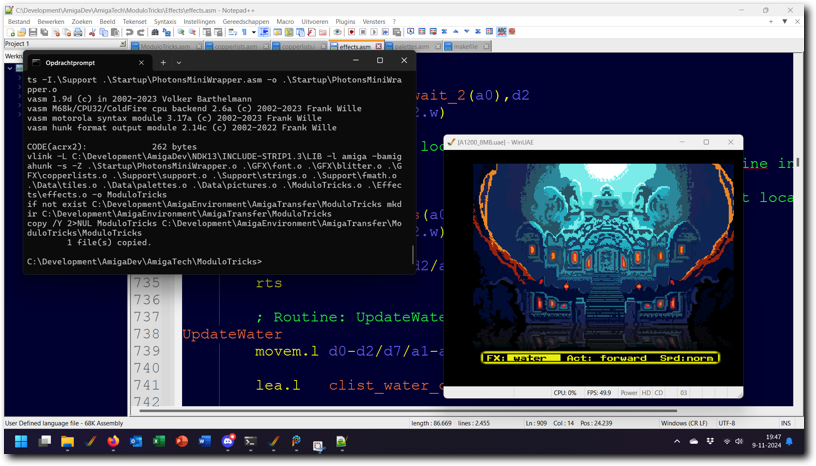The width and height of the screenshot is (816, 466).
Task: Click the Power indicator in WinUAE status bar
Action: pyautogui.click(x=629, y=393)
